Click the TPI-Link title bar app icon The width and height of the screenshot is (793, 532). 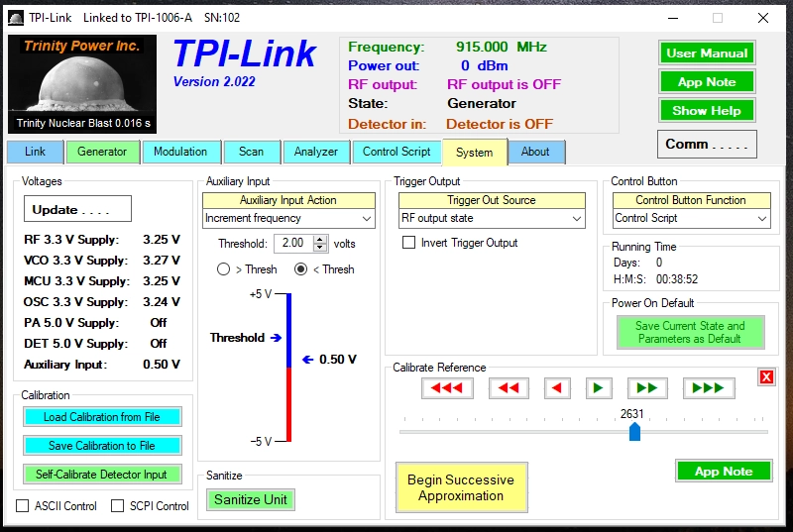pos(16,18)
